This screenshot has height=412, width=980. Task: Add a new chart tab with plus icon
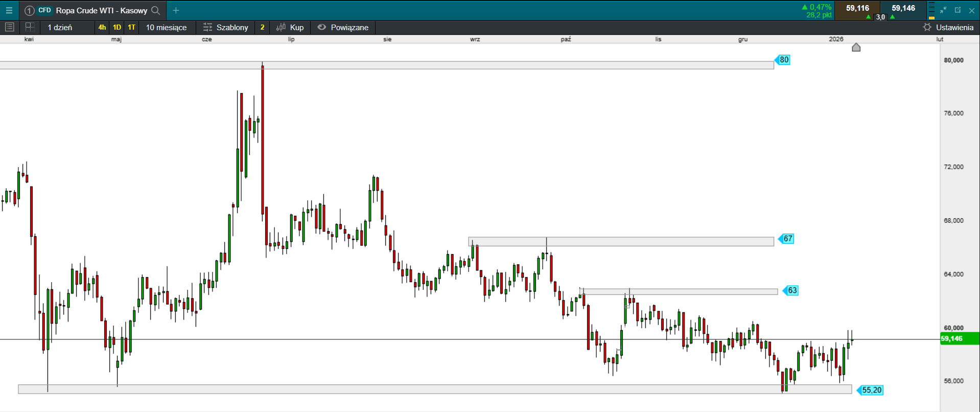point(176,10)
